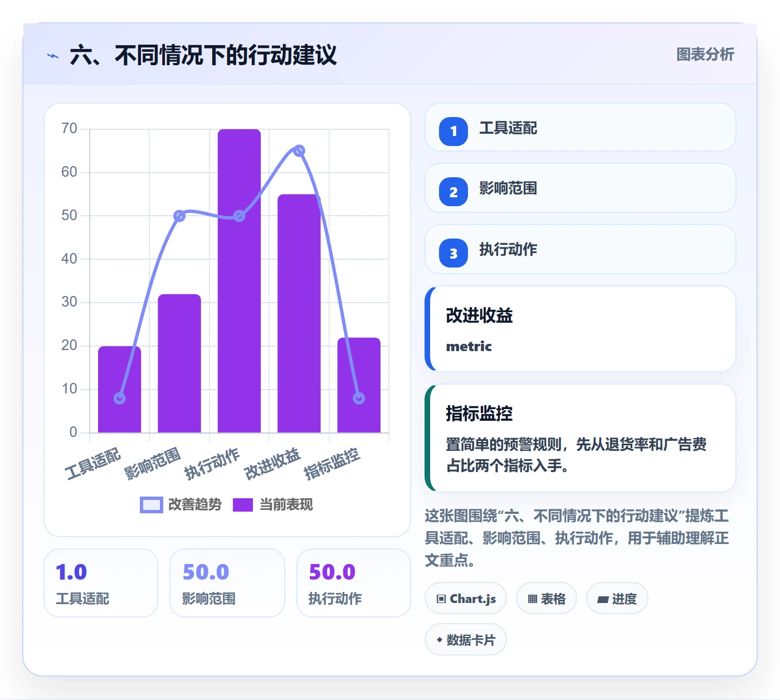
Task: Click the trend line point above 改进收益
Action: coord(299,150)
